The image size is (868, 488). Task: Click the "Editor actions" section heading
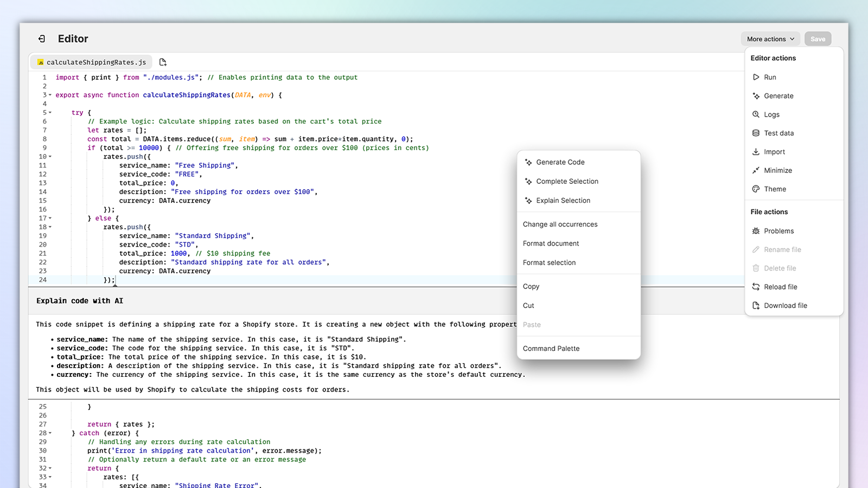773,58
